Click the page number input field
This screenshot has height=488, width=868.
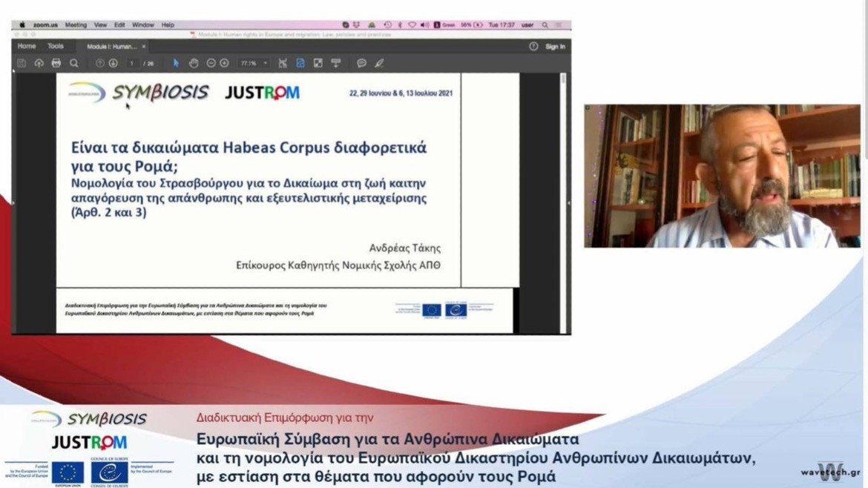(132, 64)
